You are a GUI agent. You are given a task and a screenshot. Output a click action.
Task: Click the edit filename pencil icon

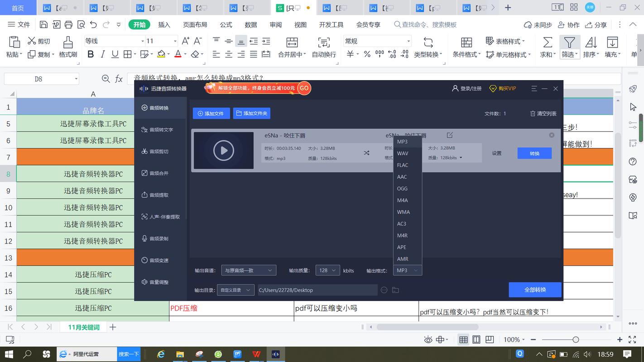(450, 135)
